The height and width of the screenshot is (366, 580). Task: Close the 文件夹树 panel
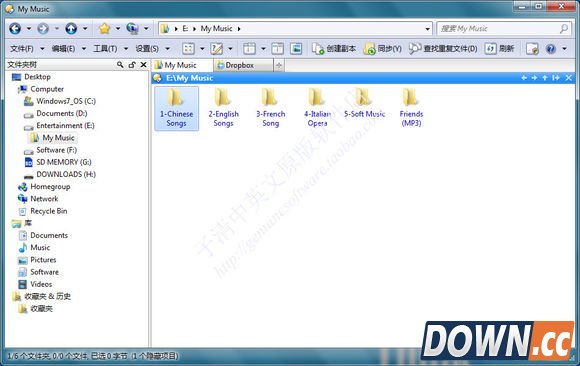(144, 65)
